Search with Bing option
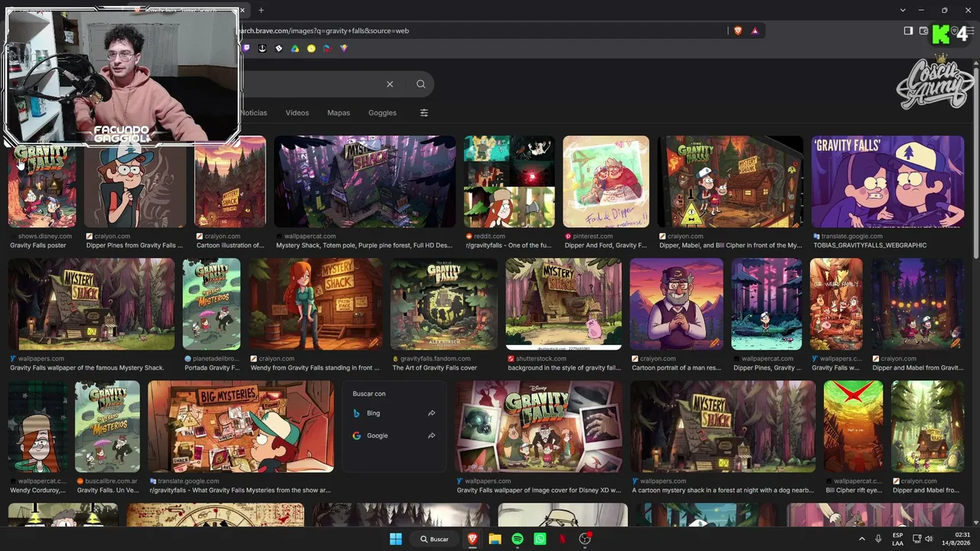The height and width of the screenshot is (551, 980). click(394, 413)
